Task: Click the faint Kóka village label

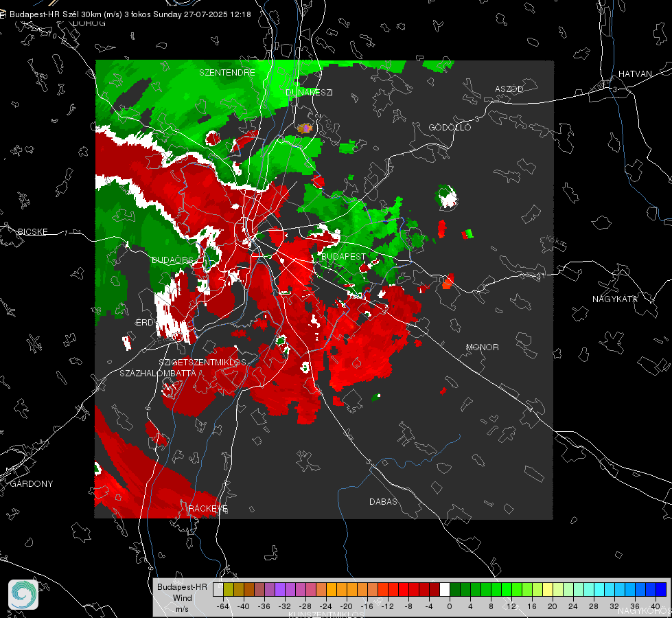Action: coord(555,241)
